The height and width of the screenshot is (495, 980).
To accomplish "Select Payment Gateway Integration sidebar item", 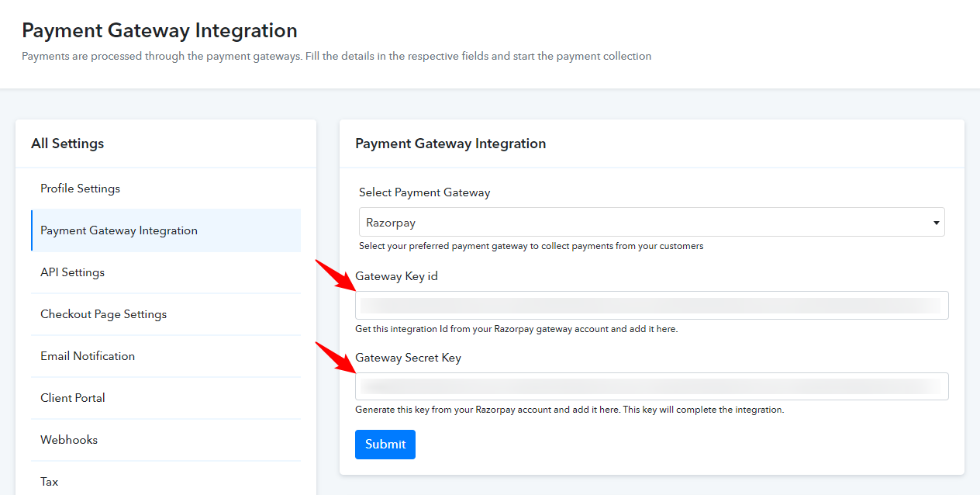I will [119, 230].
